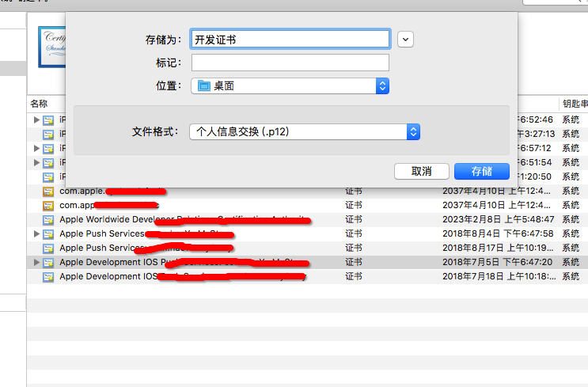Image resolution: width=588 pixels, height=387 pixels.
Task: Click 系统 keychain cell in 2023年2月8日 row
Action: [x=571, y=219]
